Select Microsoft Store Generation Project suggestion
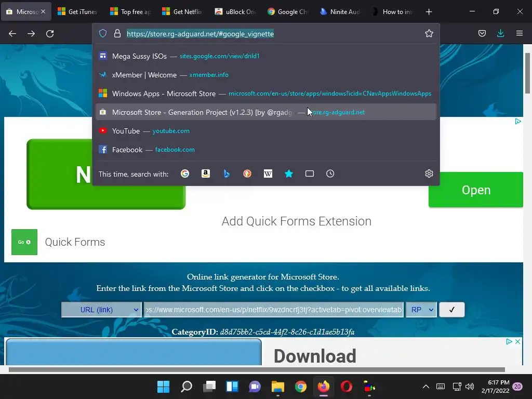Viewport: 532px width, 399px height. (266, 112)
